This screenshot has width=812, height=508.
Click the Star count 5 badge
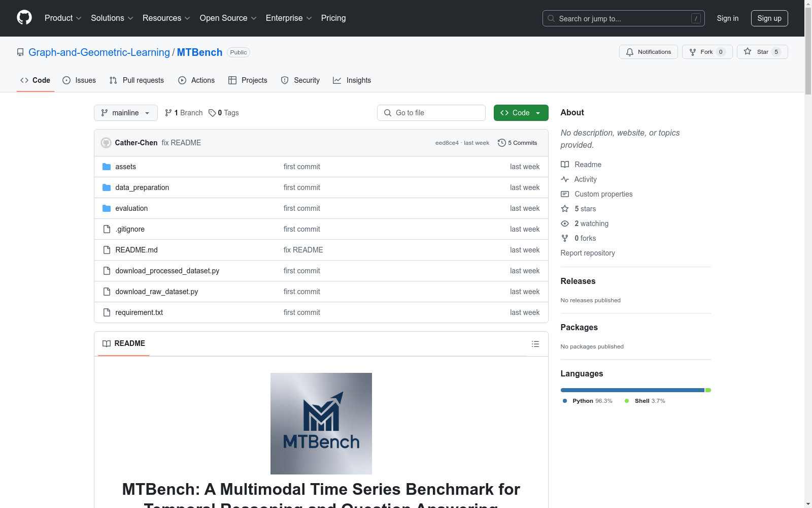pyautogui.click(x=776, y=52)
